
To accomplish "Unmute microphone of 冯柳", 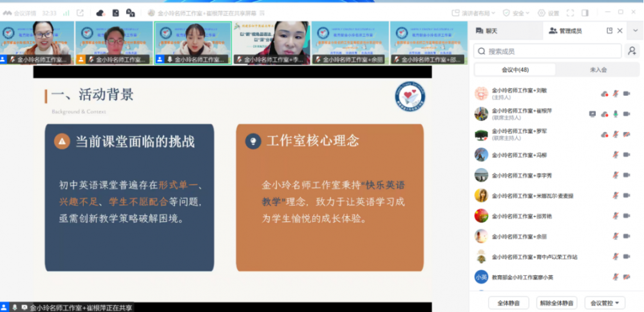I will coord(615,155).
